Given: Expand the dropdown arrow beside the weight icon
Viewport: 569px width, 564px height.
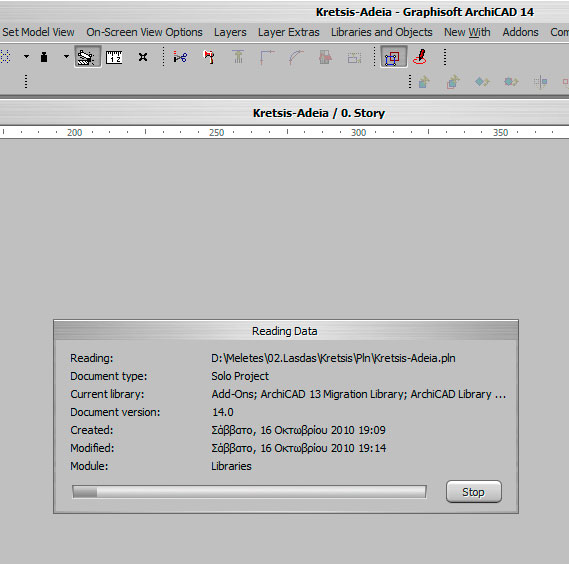Looking at the screenshot, I should [x=66, y=57].
